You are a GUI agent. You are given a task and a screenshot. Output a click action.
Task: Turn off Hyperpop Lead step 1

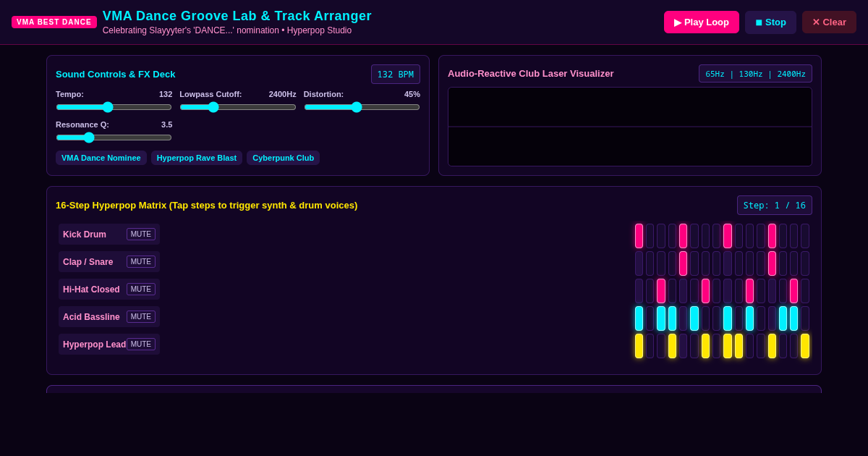click(639, 346)
